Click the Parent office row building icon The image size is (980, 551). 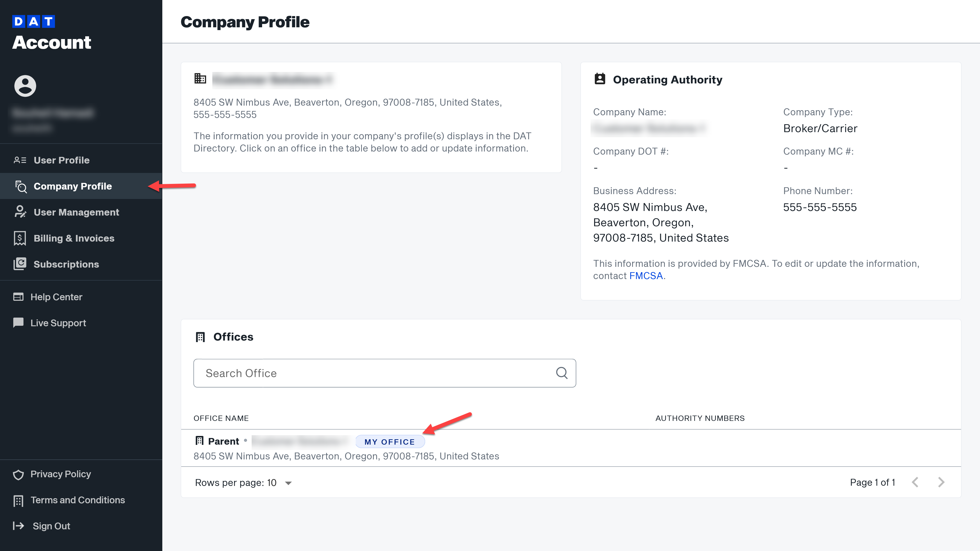(x=199, y=441)
